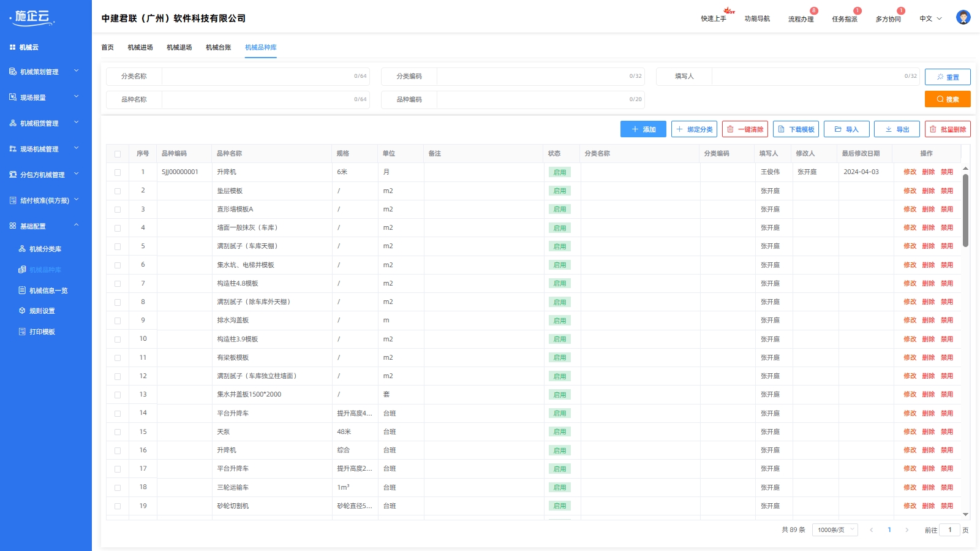980x551 pixels.
Task: Open the 1000条/页 page size dropdown
Action: pos(834,530)
